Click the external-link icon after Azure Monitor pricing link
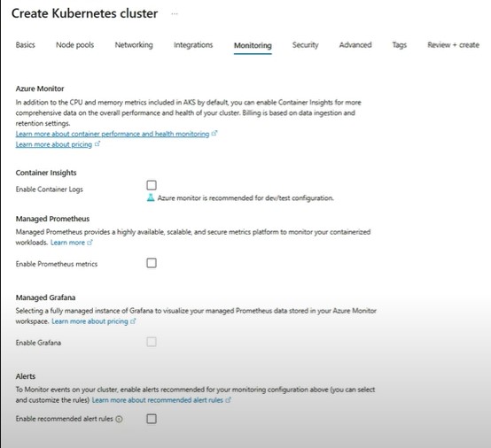Screen dimensions: 491x448 [x=97, y=144]
